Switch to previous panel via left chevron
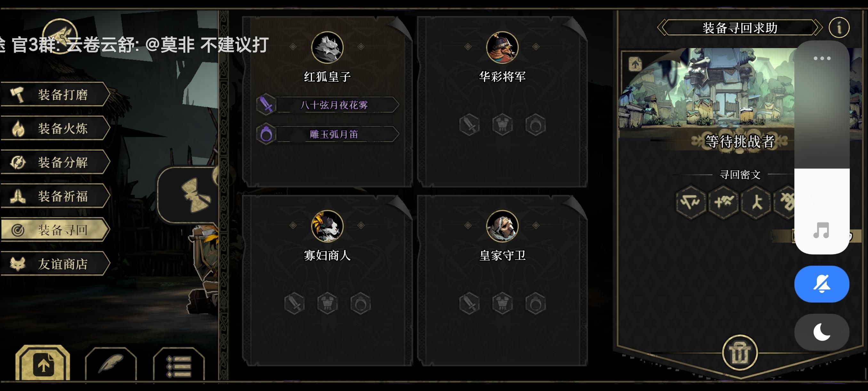The image size is (868, 391). point(662,27)
